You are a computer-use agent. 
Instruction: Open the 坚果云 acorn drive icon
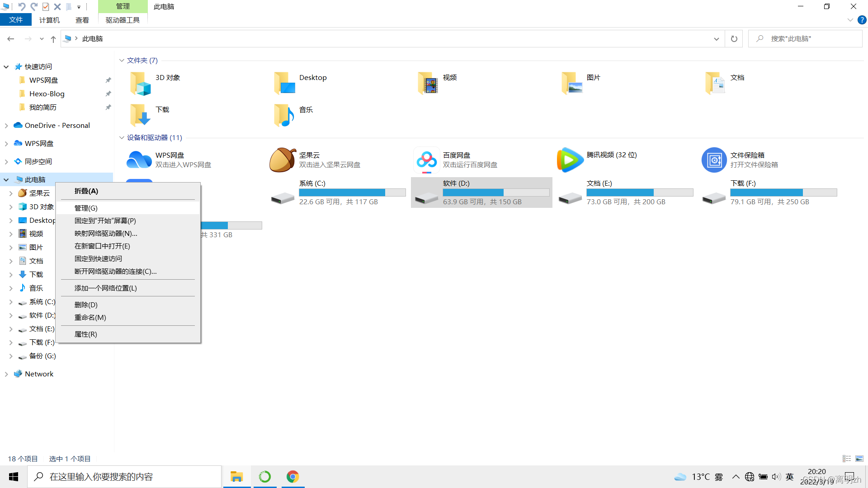(x=283, y=160)
